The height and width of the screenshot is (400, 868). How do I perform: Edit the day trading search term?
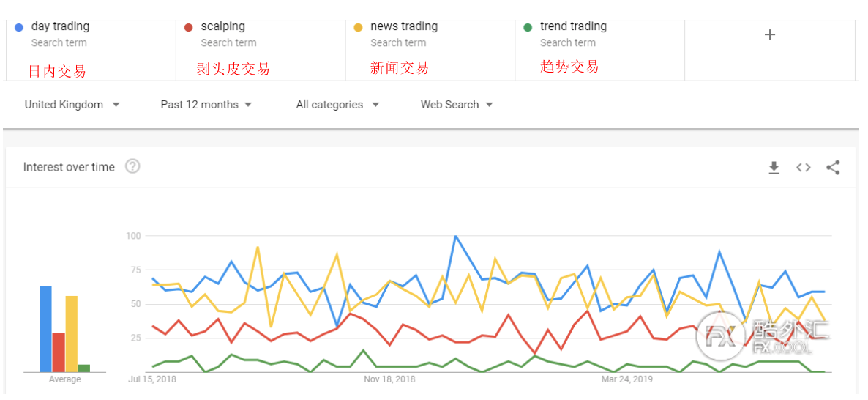(60, 26)
